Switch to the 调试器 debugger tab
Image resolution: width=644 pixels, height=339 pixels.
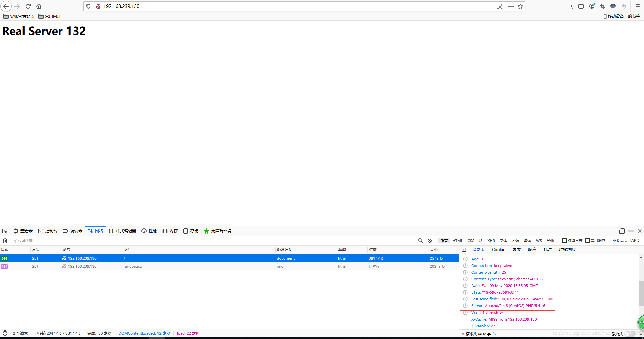coord(73,231)
